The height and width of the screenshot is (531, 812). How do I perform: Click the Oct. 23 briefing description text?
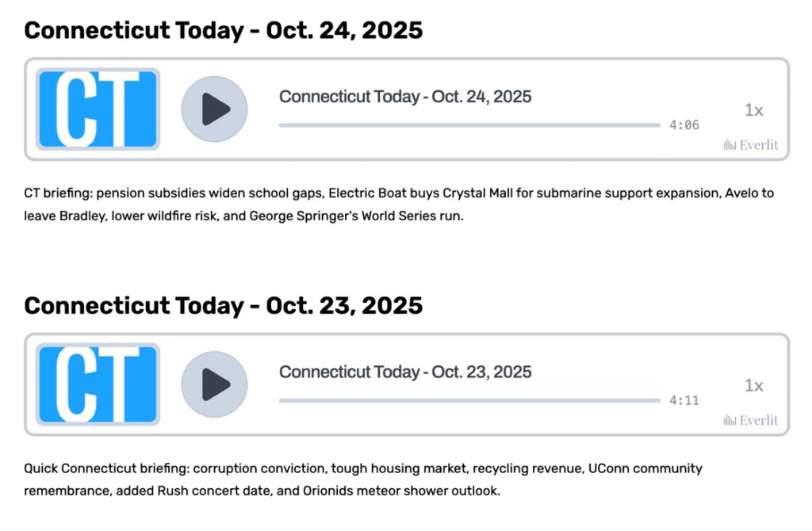[362, 479]
